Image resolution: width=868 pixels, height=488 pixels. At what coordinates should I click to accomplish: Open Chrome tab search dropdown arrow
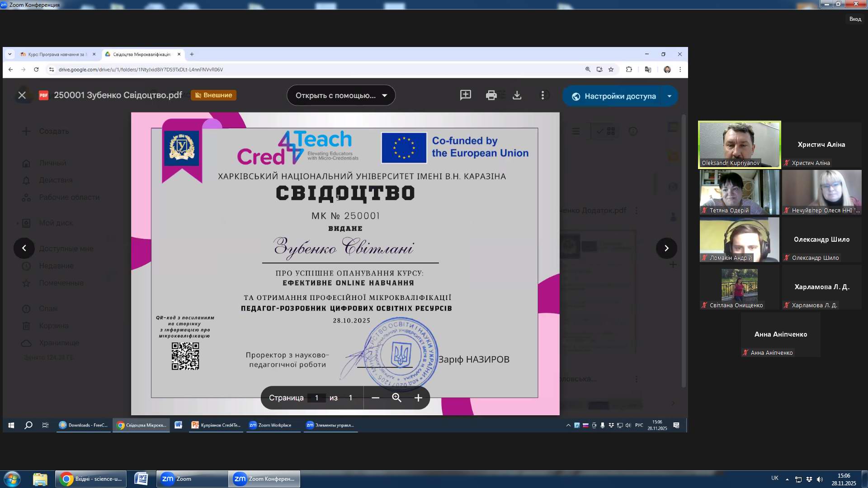tap(9, 54)
